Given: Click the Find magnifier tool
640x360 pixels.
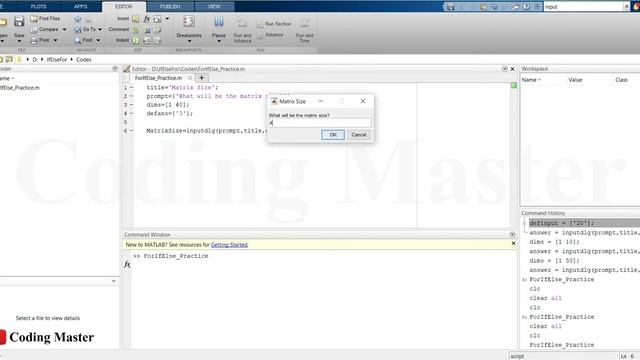Looking at the screenshot, I should (78, 40).
